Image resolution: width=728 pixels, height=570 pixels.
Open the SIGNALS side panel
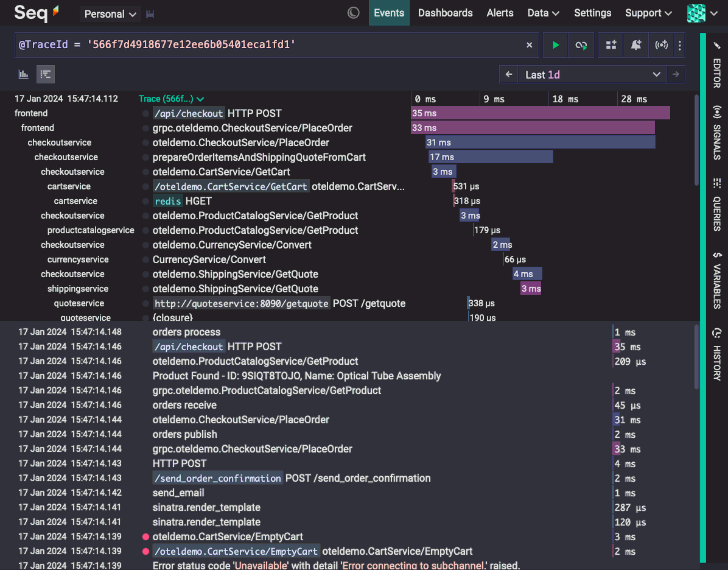tap(717, 133)
